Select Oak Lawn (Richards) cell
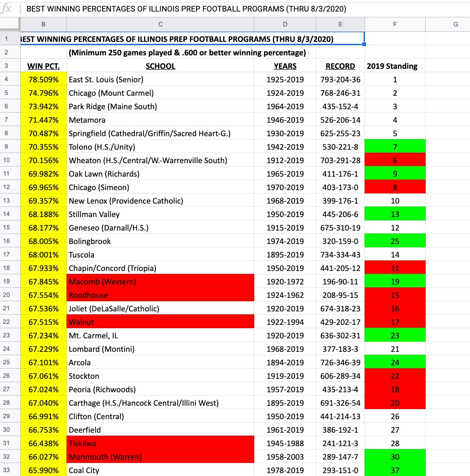The image size is (470, 476). tap(160, 174)
